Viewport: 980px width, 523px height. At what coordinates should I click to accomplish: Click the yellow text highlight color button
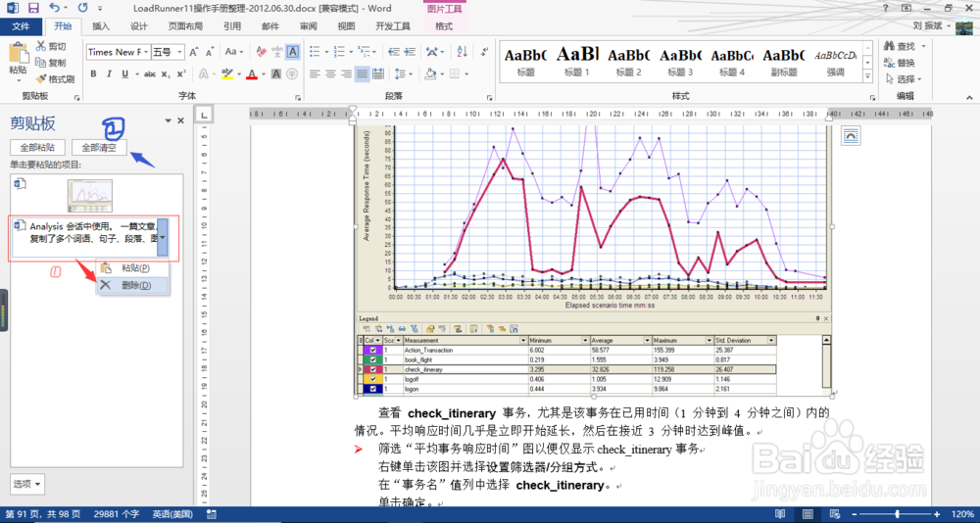pyautogui.click(x=226, y=74)
